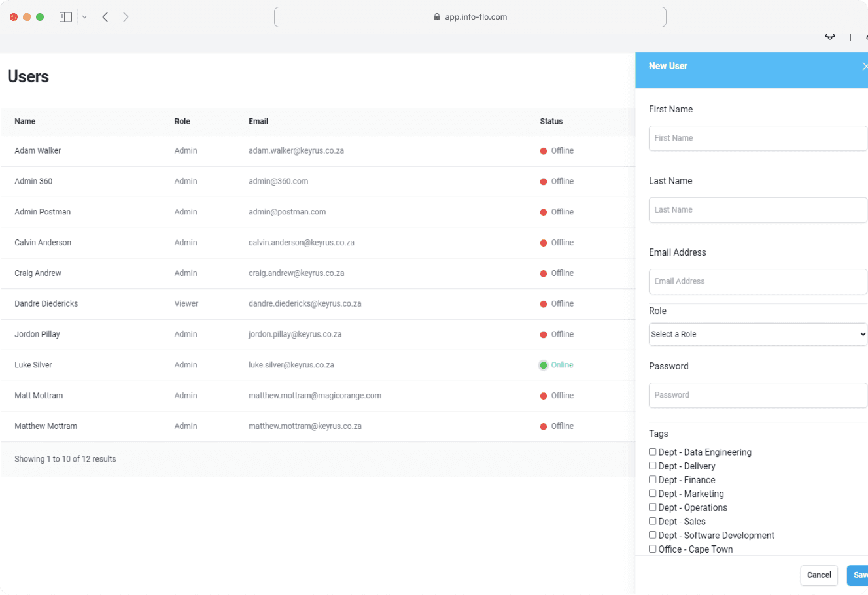The height and width of the screenshot is (595, 868).
Task: Enable the Dept - Data Engineering tag
Action: pyautogui.click(x=652, y=451)
